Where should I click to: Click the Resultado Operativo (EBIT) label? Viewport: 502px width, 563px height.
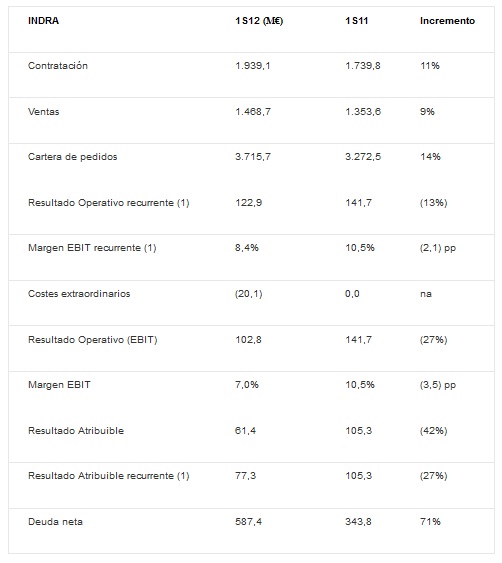[x=93, y=340]
